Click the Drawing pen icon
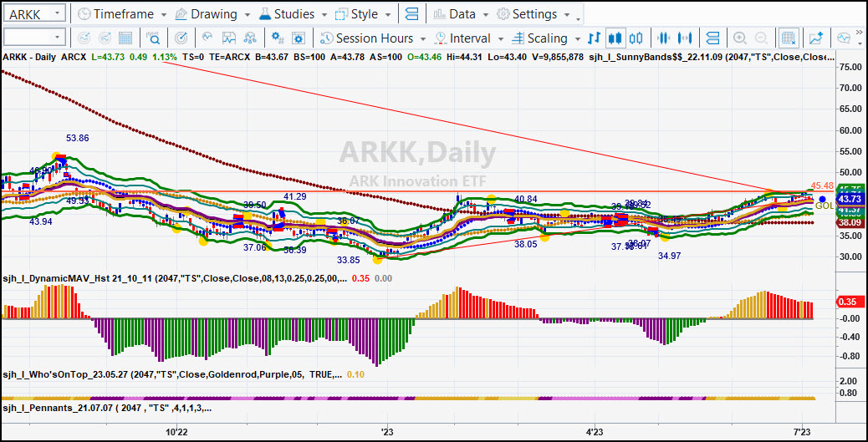This screenshot has height=442, width=868. 181,14
